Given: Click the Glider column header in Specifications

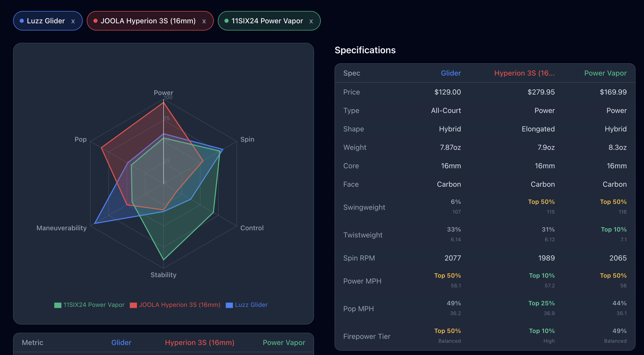Looking at the screenshot, I should coord(451,73).
